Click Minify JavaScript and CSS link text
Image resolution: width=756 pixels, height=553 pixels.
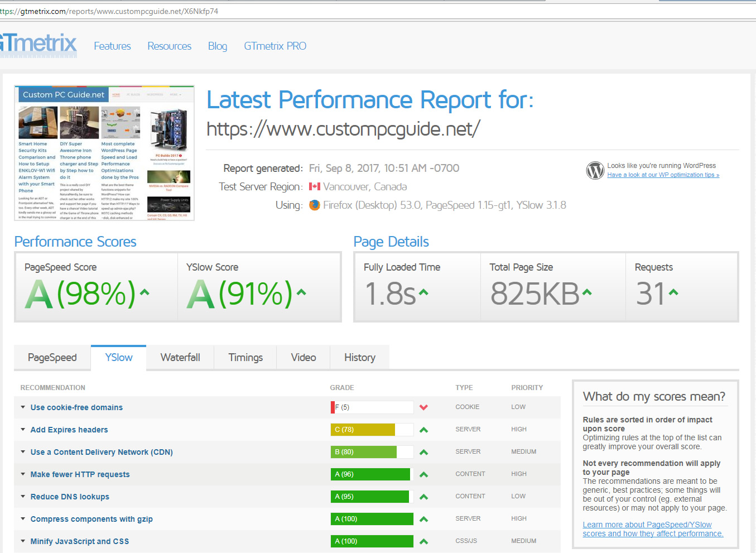(x=80, y=541)
